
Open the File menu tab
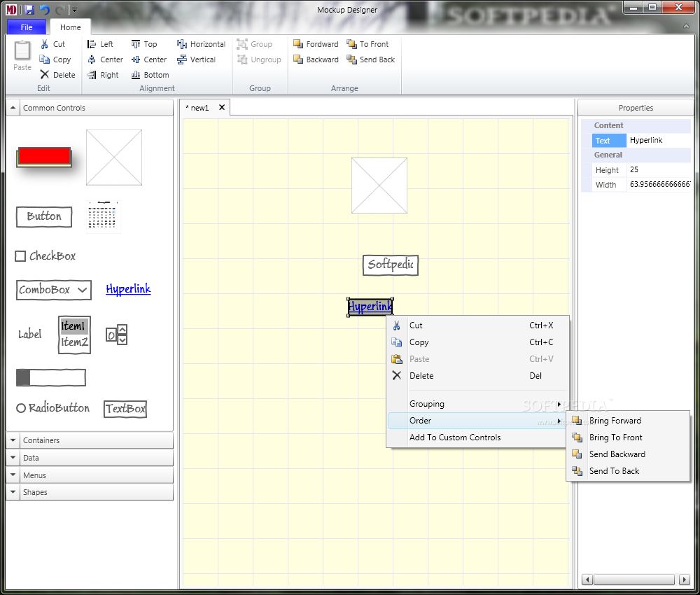tap(27, 27)
